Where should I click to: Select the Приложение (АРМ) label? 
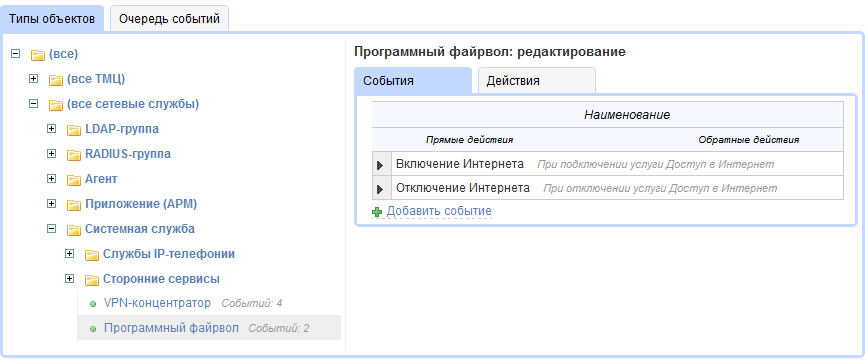[x=141, y=204]
